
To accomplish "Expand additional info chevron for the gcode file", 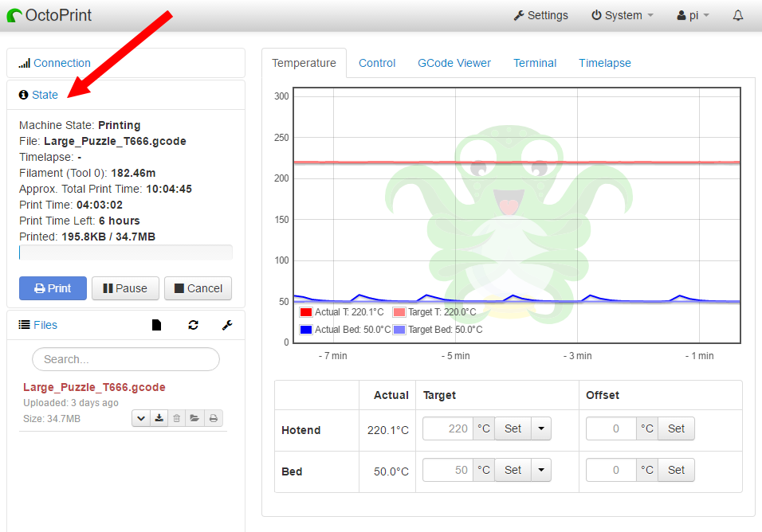I will point(140,418).
